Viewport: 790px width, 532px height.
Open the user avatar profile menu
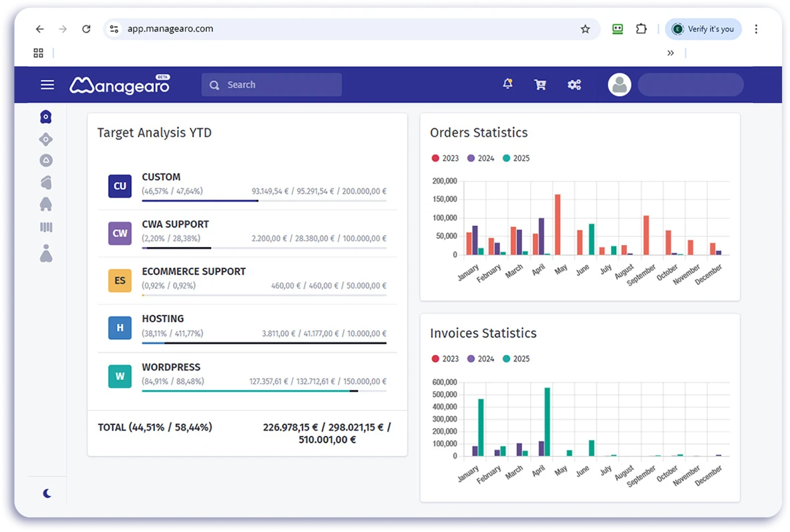point(619,85)
